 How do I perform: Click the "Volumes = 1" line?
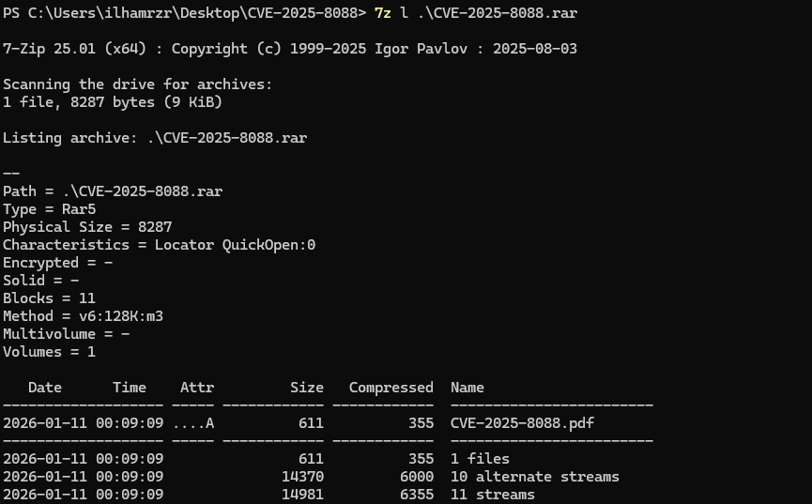point(49,352)
